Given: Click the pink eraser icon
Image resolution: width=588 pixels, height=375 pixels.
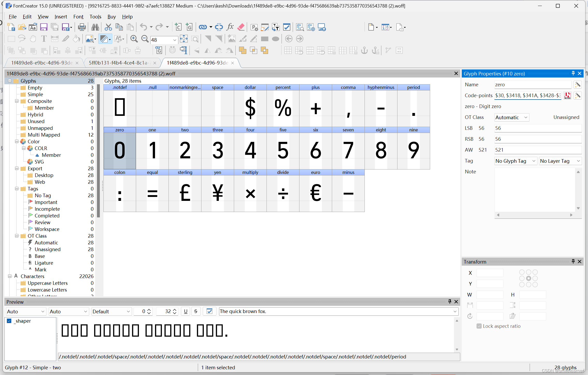Looking at the screenshot, I should tap(241, 27).
